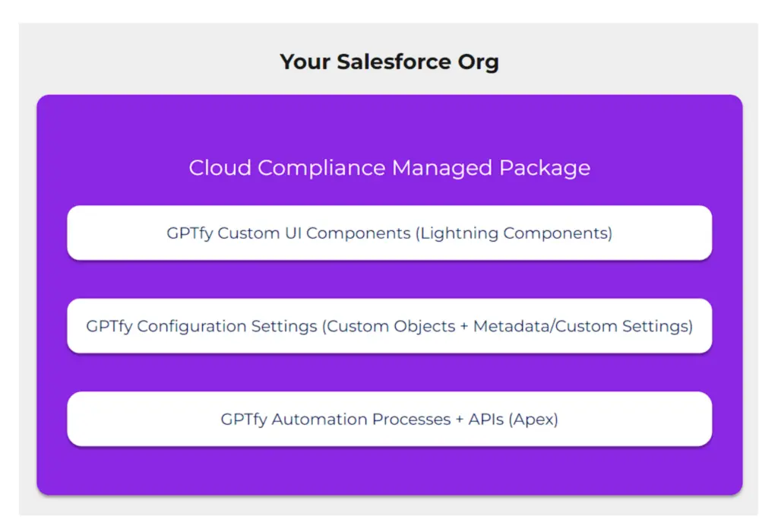
Task: Select the "Metadata/Custom Settings)" text
Action: click(583, 326)
